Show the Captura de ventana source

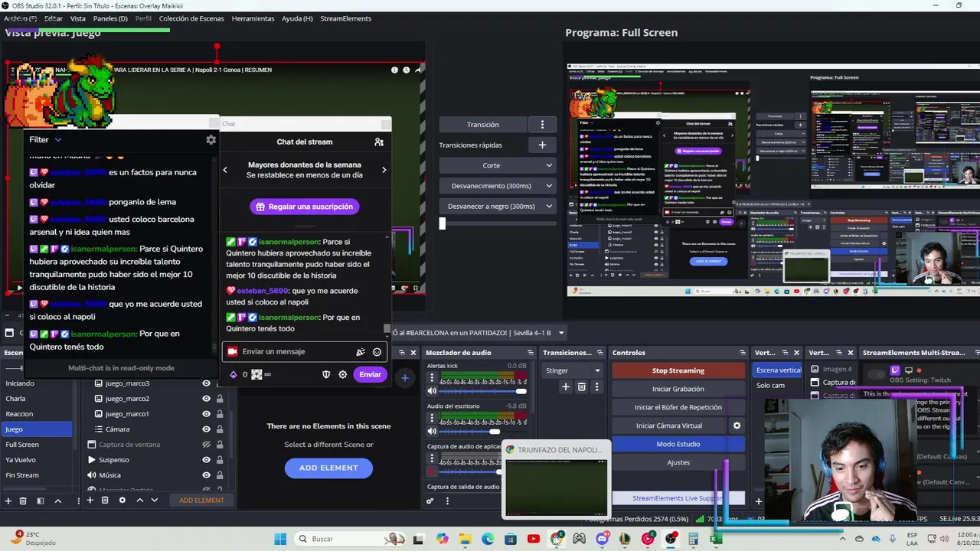pos(206,445)
